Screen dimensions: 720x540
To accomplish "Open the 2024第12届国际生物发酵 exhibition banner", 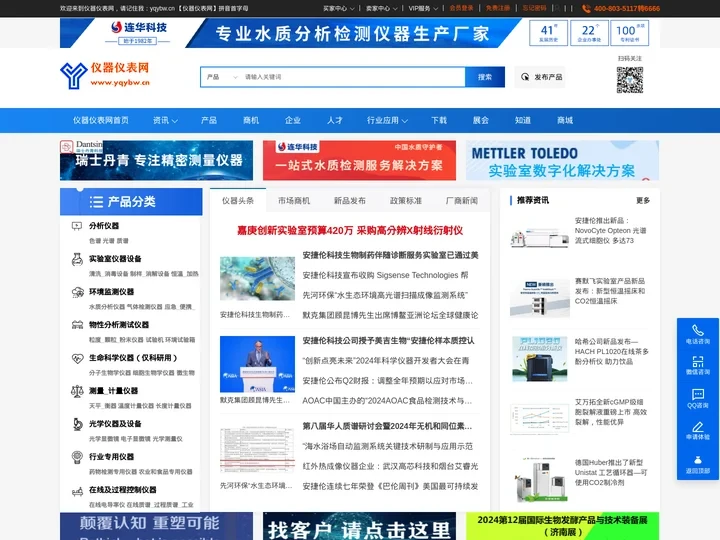I will [x=562, y=526].
